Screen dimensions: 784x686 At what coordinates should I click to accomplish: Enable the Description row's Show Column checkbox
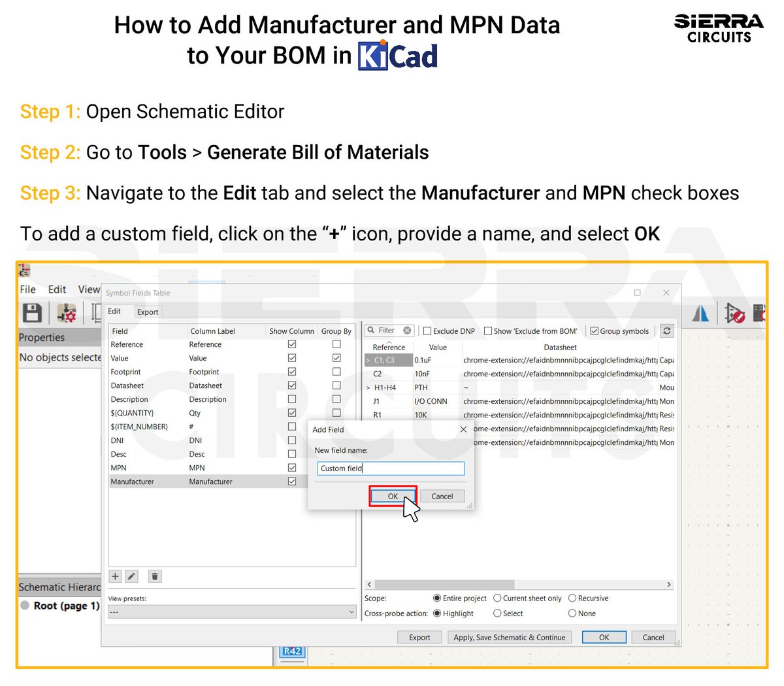click(x=292, y=399)
